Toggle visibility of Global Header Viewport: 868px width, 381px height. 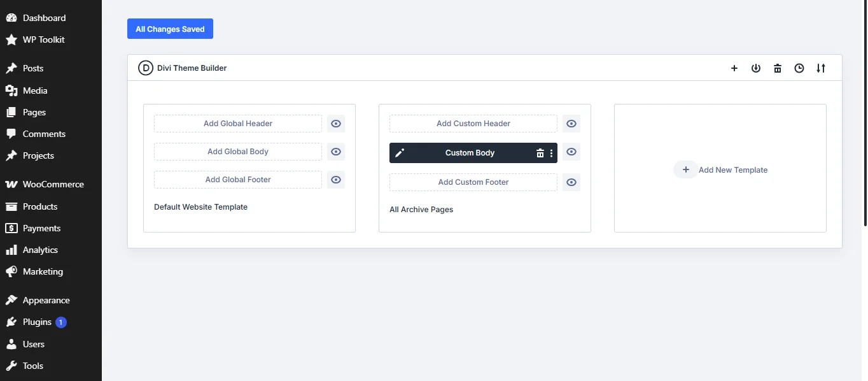point(336,124)
